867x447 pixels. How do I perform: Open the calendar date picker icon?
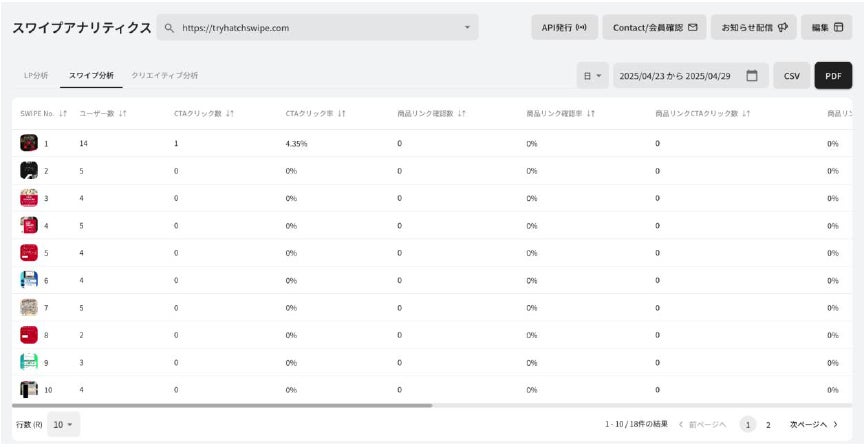click(752, 76)
